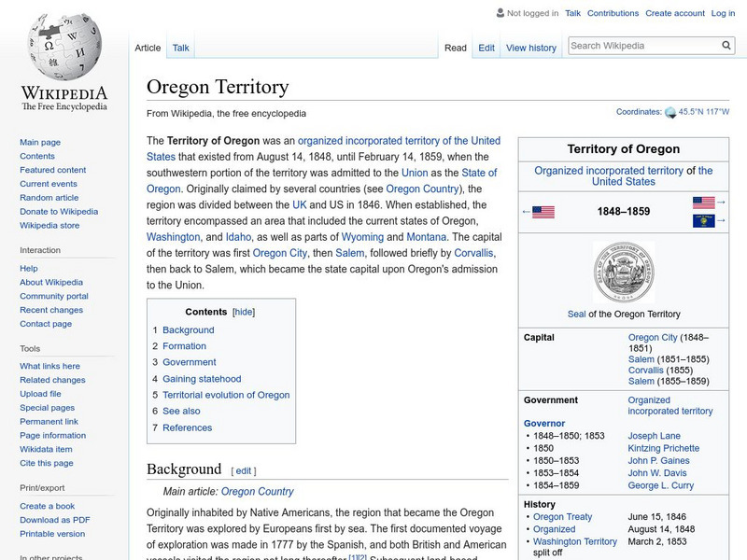
Task: Jump to Gaining statehood in contents
Action: pyautogui.click(x=202, y=379)
